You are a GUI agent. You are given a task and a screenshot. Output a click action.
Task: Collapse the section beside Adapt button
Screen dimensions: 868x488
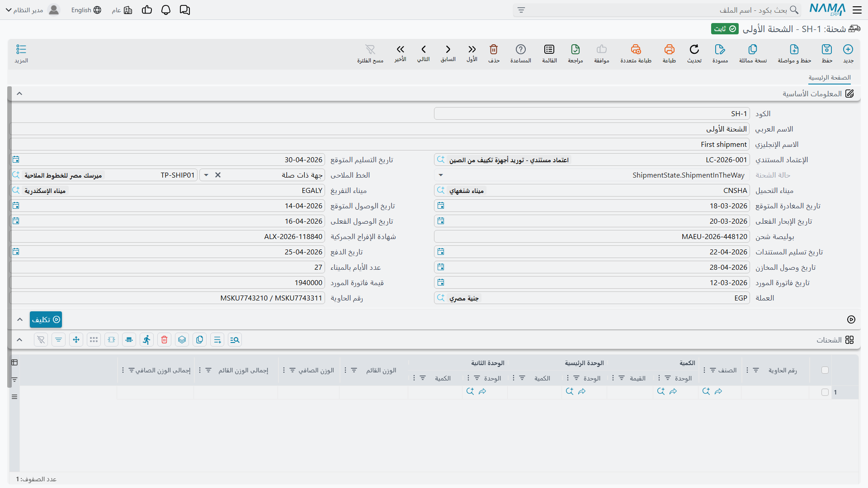[x=20, y=319]
